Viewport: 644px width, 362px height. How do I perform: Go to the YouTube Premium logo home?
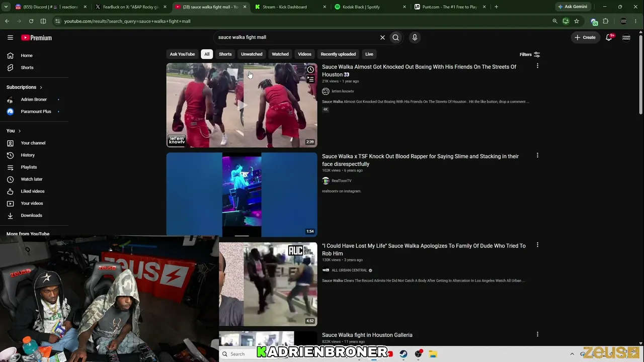pyautogui.click(x=36, y=38)
